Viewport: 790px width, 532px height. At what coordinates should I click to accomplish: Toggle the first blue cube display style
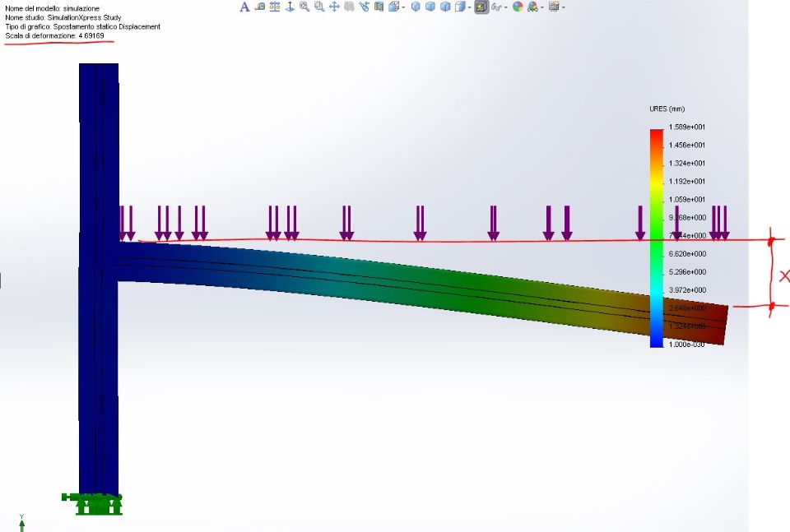(416, 7)
